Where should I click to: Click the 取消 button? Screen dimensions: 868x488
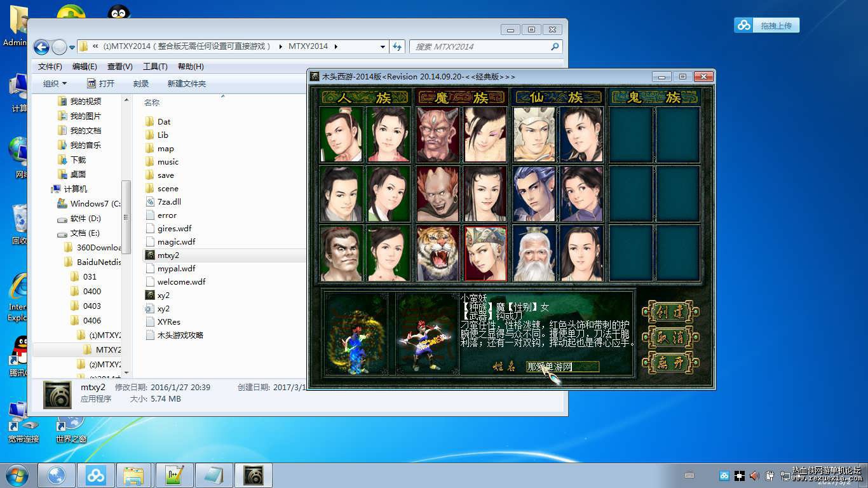click(670, 337)
